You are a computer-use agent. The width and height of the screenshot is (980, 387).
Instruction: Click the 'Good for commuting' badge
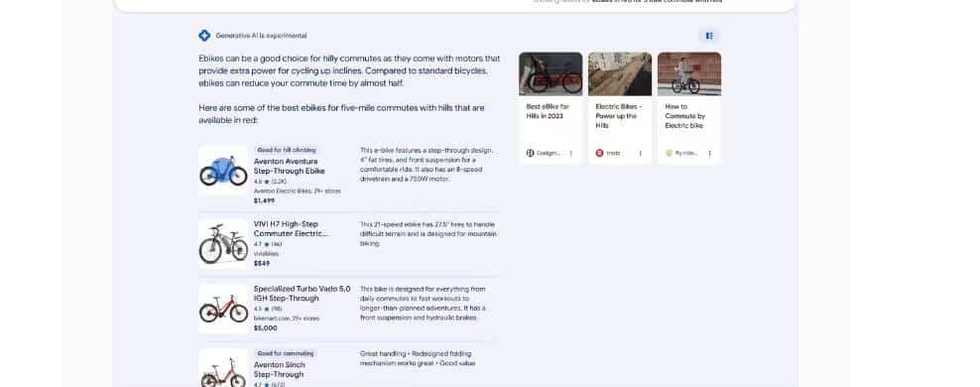pos(286,353)
